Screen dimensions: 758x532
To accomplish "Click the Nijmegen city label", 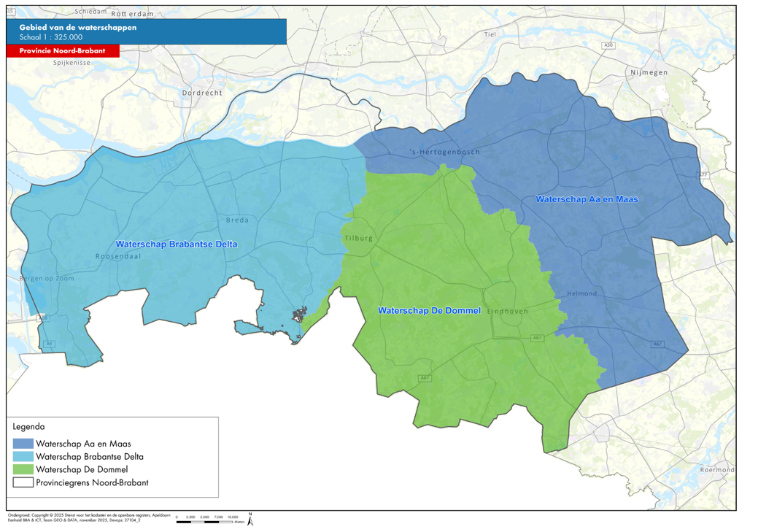I will [x=648, y=73].
